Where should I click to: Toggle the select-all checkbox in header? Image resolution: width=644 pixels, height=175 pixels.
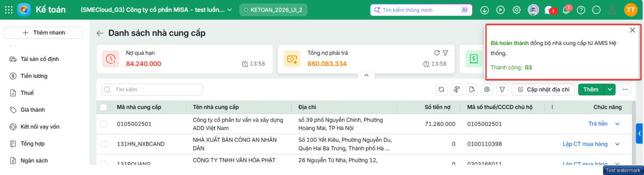tap(103, 107)
